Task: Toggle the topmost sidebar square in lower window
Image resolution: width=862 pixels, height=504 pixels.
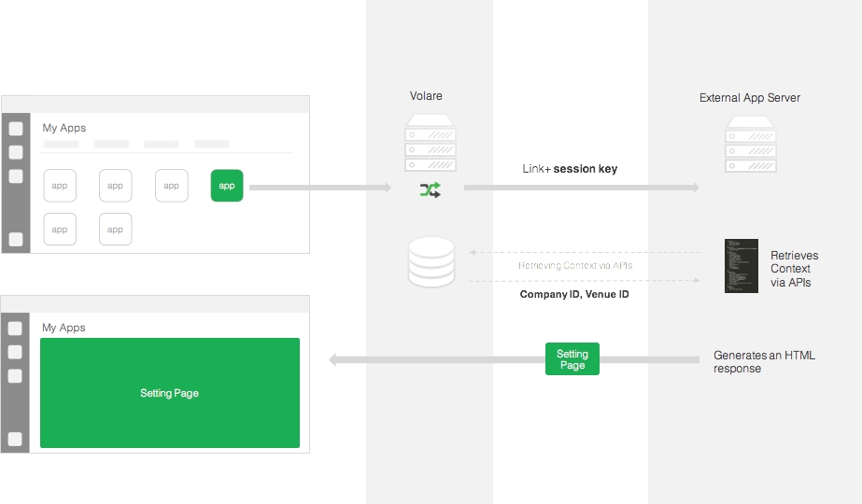Action: (x=16, y=329)
